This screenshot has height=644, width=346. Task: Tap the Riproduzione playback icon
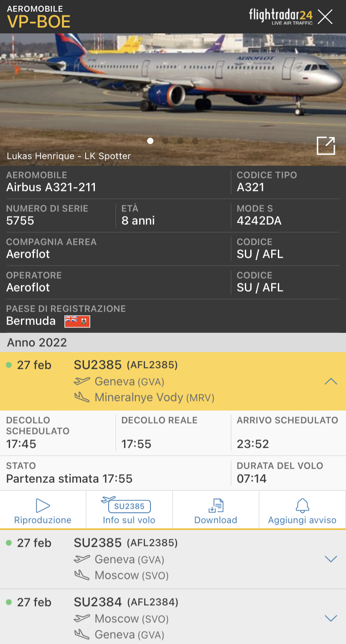(43, 506)
